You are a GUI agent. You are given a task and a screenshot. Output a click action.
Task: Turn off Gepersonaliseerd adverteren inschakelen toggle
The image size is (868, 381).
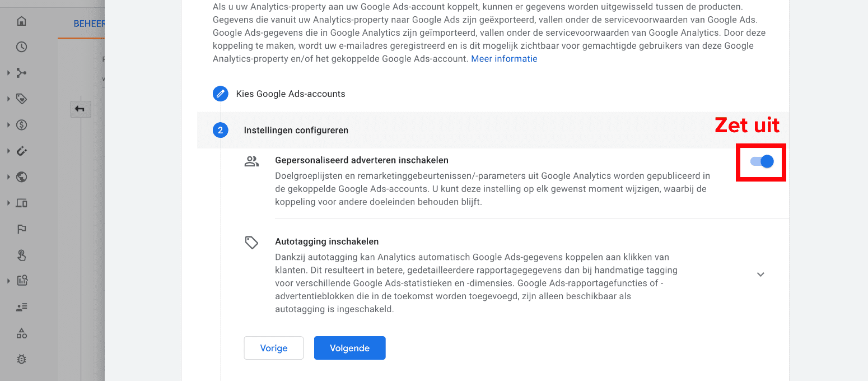(762, 161)
